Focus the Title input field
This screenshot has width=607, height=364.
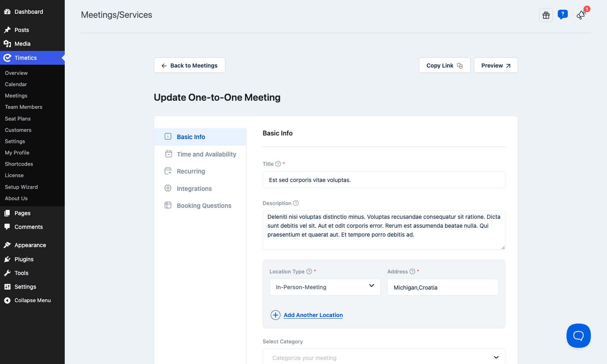384,180
